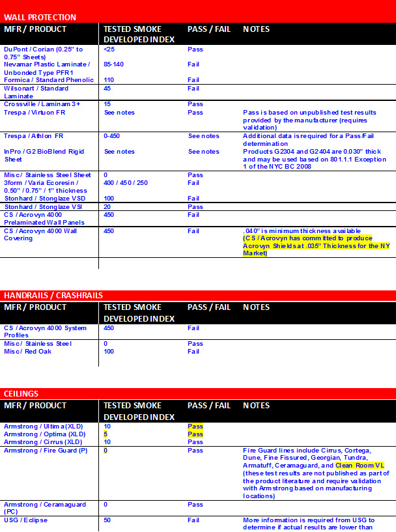396x532 pixels.
Task: Click the HANDRAILS / CRASHRAILS section heading
Action: click(53, 296)
